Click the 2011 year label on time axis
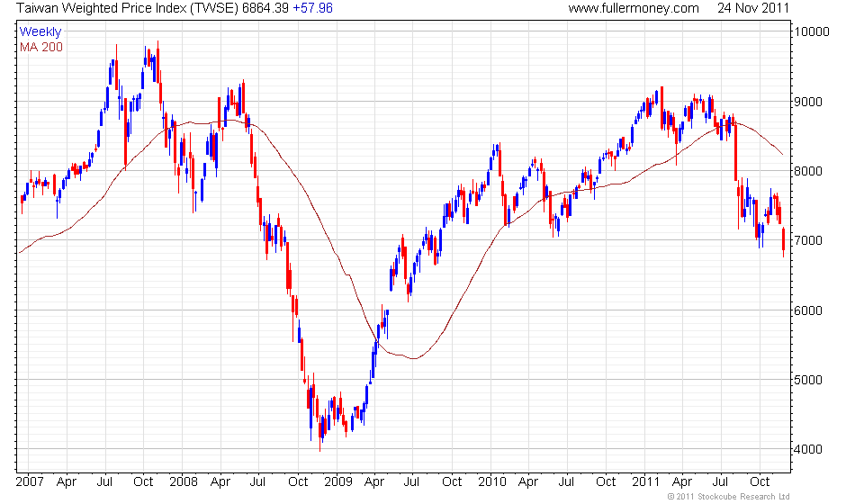This screenshot has height=504, width=864. (646, 482)
